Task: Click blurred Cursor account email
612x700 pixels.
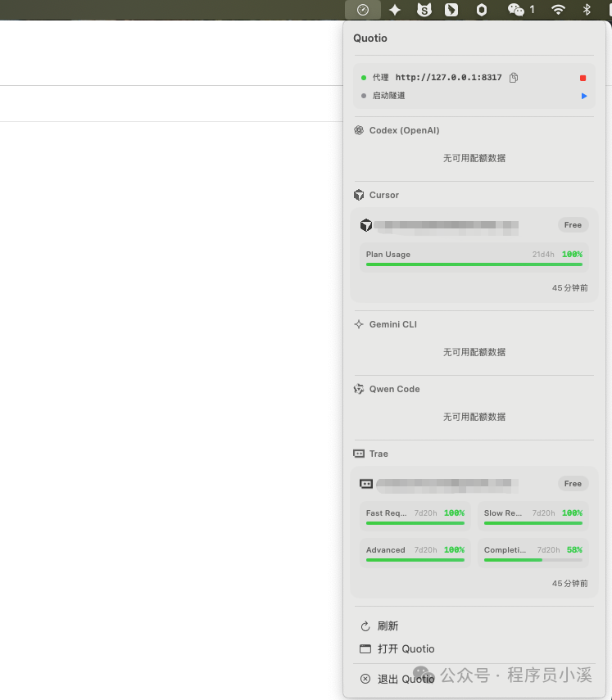Action: click(x=447, y=228)
